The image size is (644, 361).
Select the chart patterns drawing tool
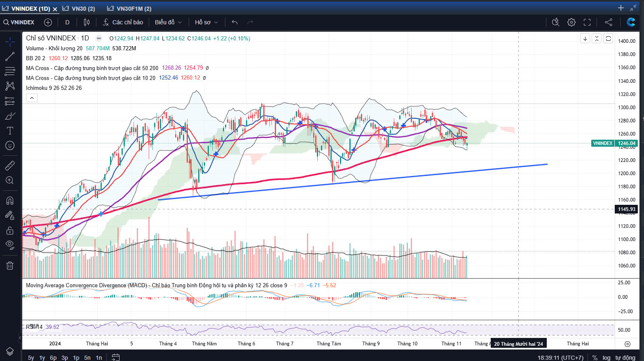click(x=10, y=86)
